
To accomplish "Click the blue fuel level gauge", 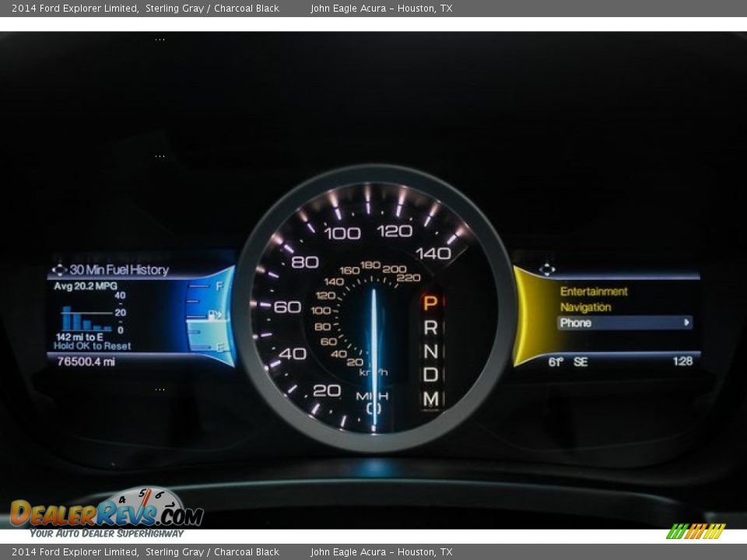I will 211,315.
